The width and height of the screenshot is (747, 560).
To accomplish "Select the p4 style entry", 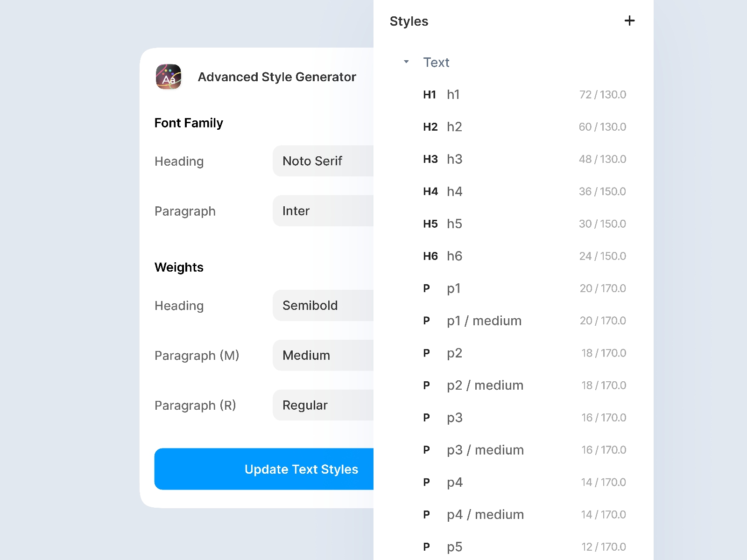I will click(454, 482).
